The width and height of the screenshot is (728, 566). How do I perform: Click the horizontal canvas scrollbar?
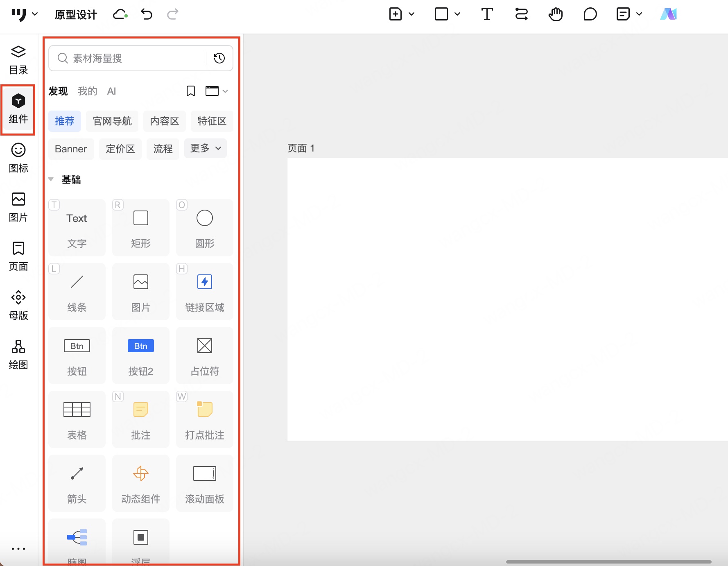point(608,562)
